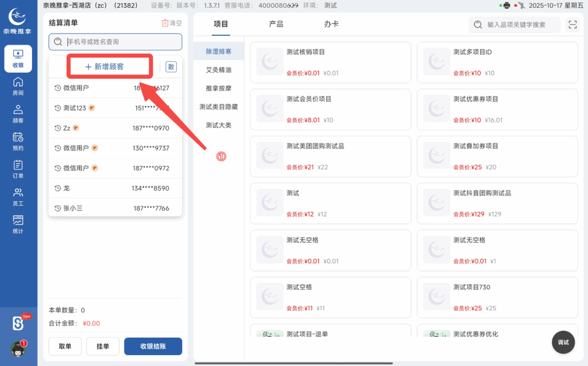This screenshot has height=366, width=588.
Task: Select the 推拿按摩 category
Action: point(218,89)
